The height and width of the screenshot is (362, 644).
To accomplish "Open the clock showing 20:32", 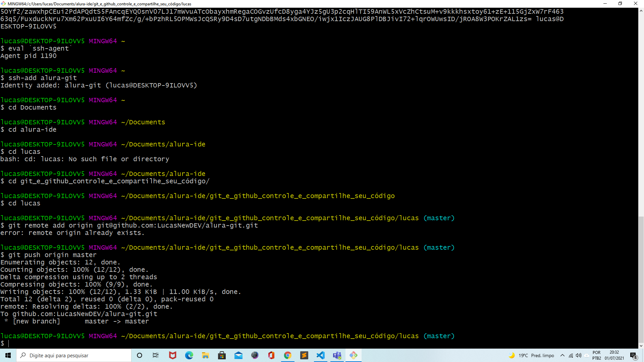I will pyautogui.click(x=614, y=355).
